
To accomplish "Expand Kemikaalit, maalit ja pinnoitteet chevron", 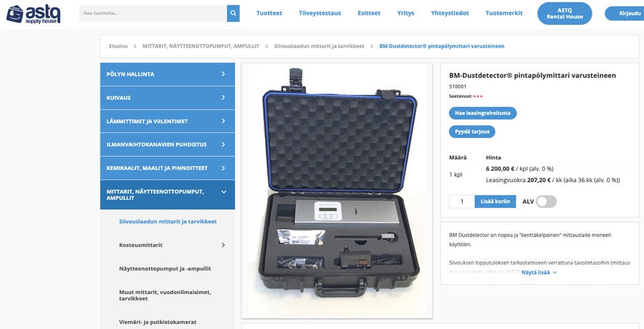I will click(x=223, y=168).
